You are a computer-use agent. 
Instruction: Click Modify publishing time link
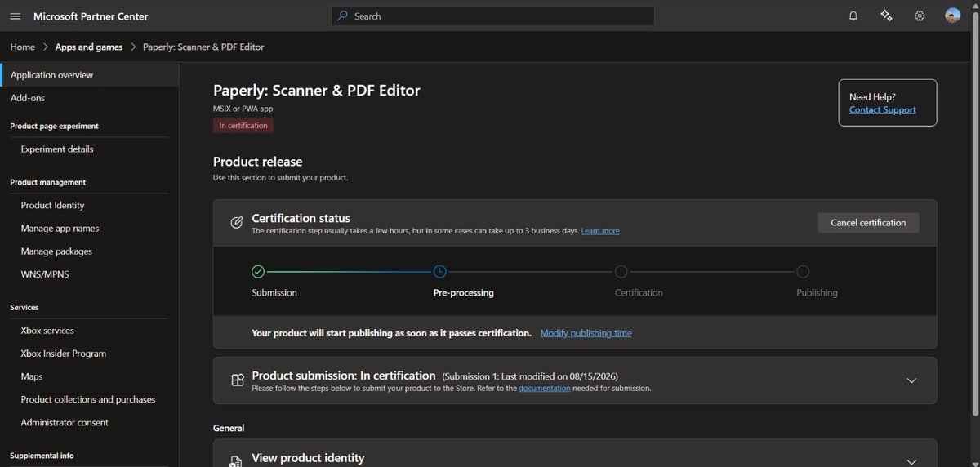pos(586,333)
